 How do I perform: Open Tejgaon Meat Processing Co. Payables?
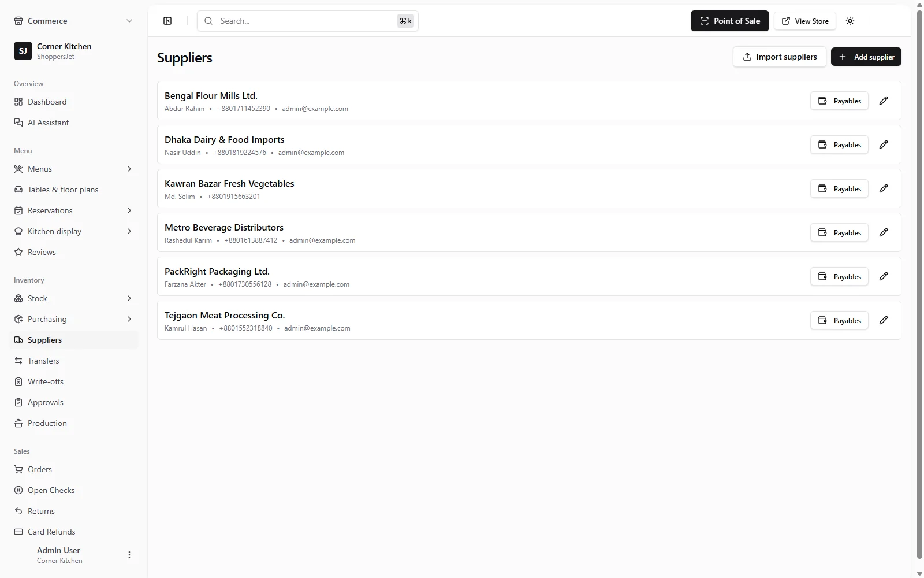click(x=839, y=320)
